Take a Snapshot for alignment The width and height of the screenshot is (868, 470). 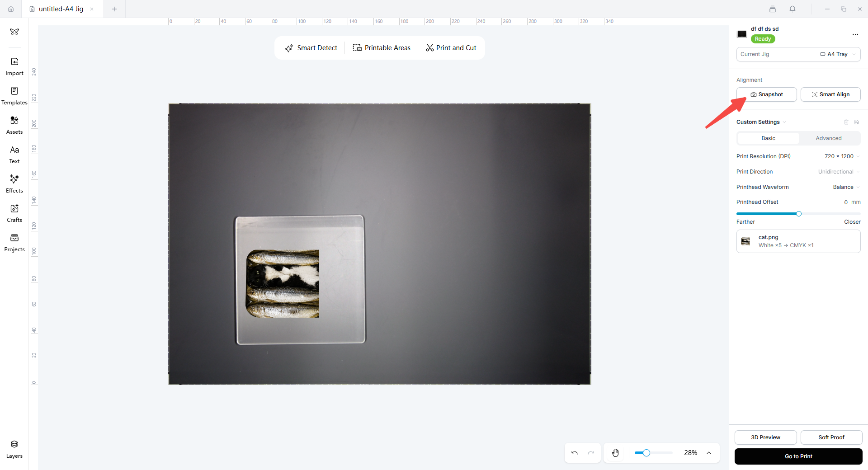(x=767, y=94)
